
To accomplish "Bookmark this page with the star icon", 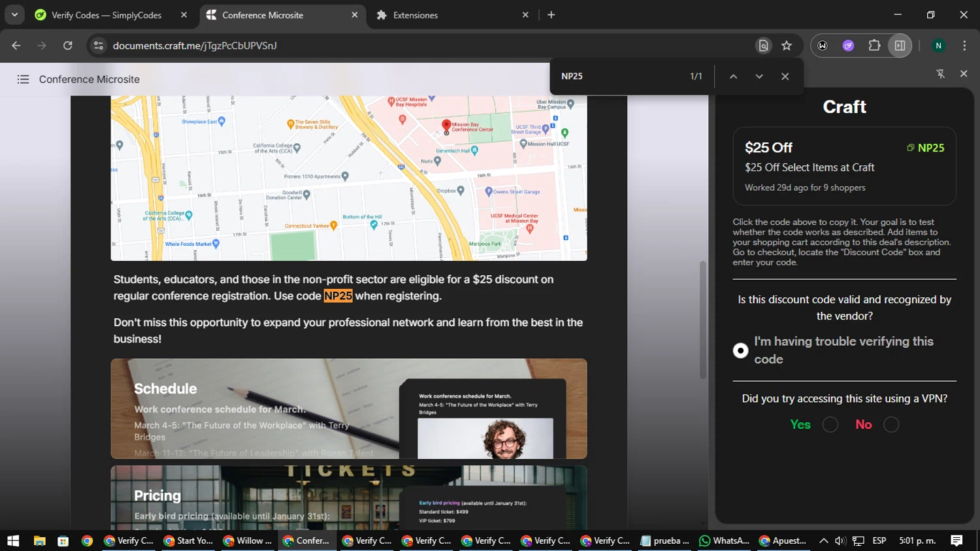I will [787, 46].
